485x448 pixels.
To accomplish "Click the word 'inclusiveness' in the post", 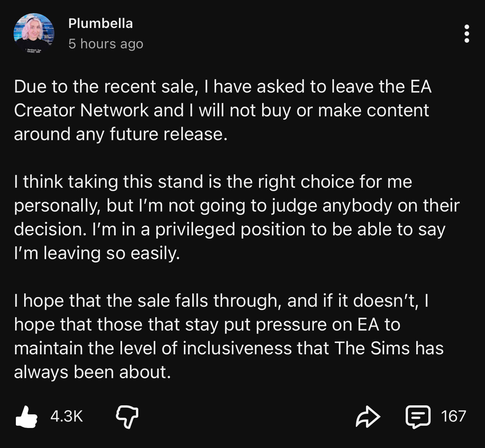I will 237,348.
